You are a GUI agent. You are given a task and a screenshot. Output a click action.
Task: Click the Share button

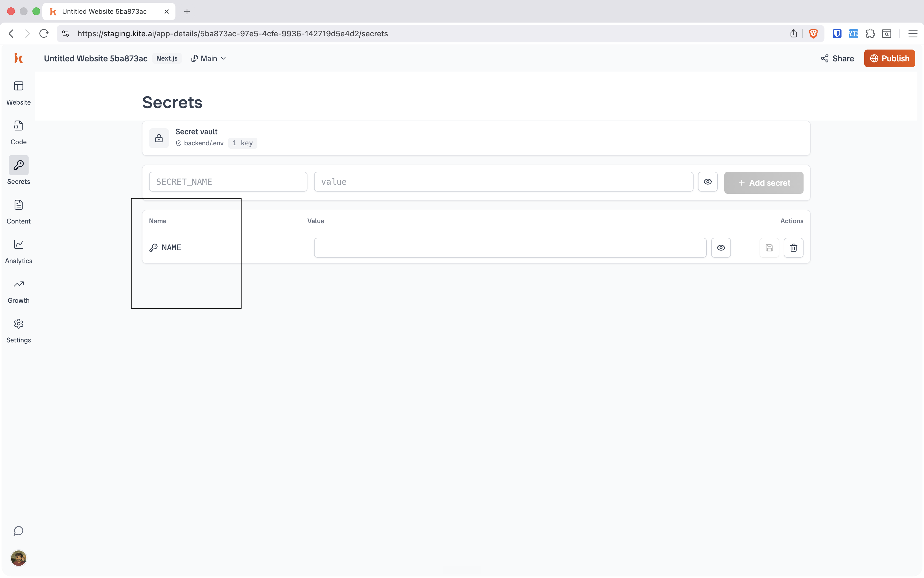[x=837, y=58]
